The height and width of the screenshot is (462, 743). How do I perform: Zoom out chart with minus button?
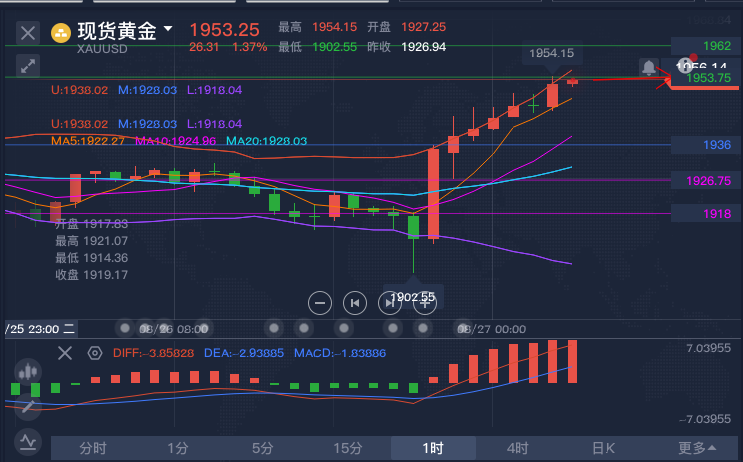click(x=320, y=302)
